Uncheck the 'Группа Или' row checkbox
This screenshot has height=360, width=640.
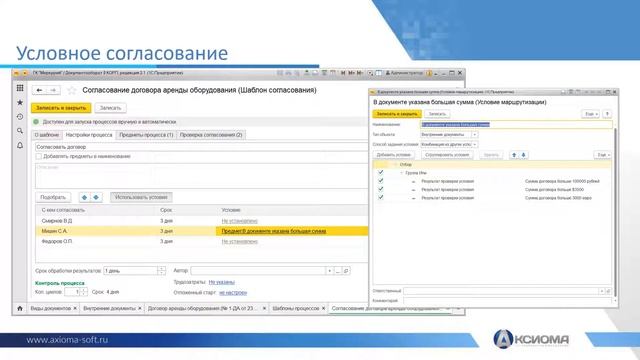click(x=381, y=172)
